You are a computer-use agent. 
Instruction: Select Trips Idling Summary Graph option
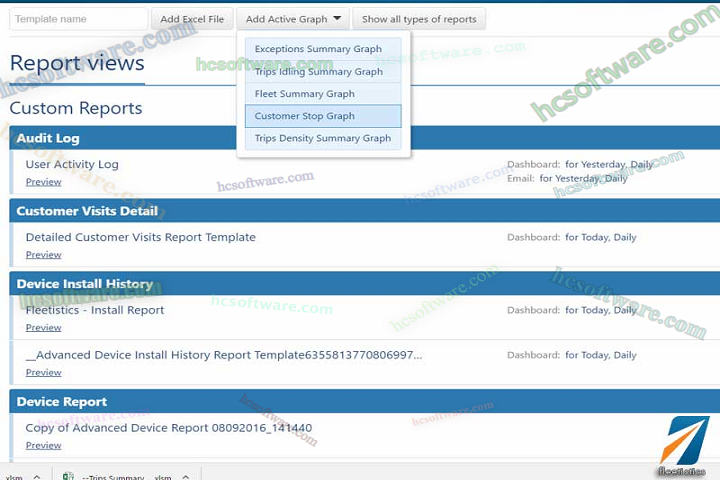coord(323,72)
